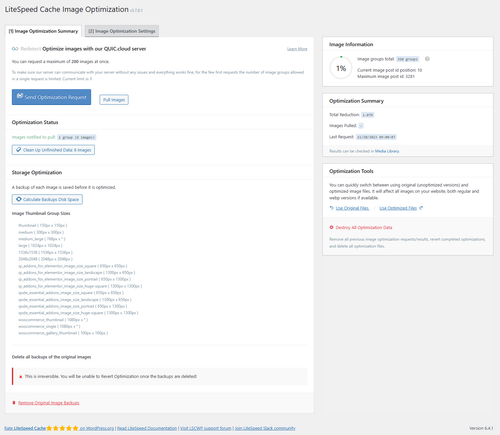Click the red icon before Destroy All Optimization Data
This screenshot has width=500, height=435.
point(331,227)
